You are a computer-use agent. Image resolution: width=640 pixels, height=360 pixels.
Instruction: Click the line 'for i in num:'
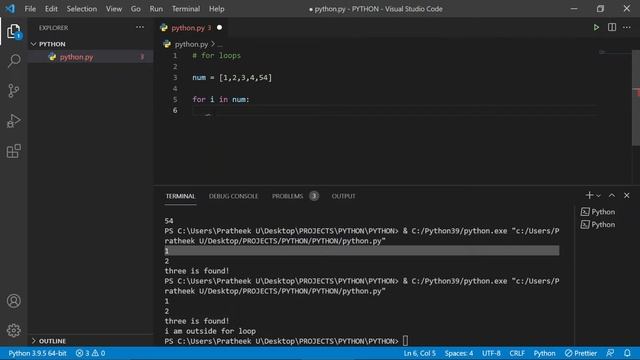(x=220, y=100)
